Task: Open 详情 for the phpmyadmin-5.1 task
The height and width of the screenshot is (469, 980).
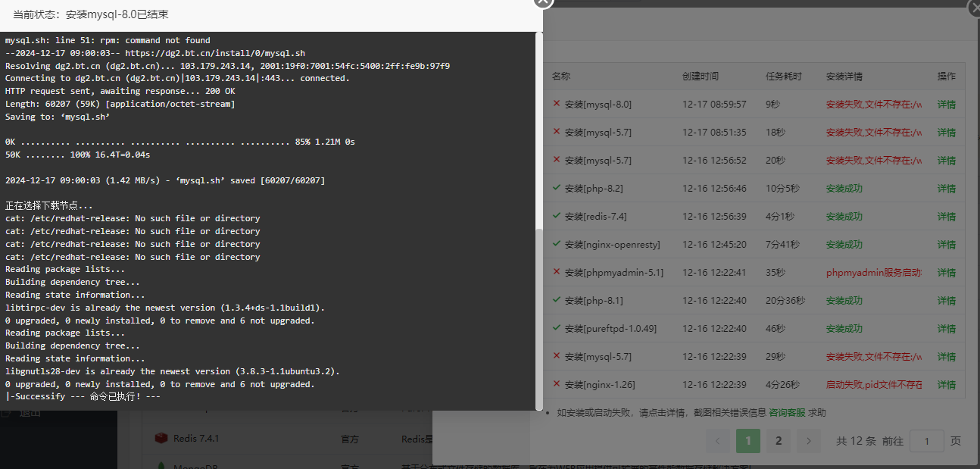Action: coord(946,273)
